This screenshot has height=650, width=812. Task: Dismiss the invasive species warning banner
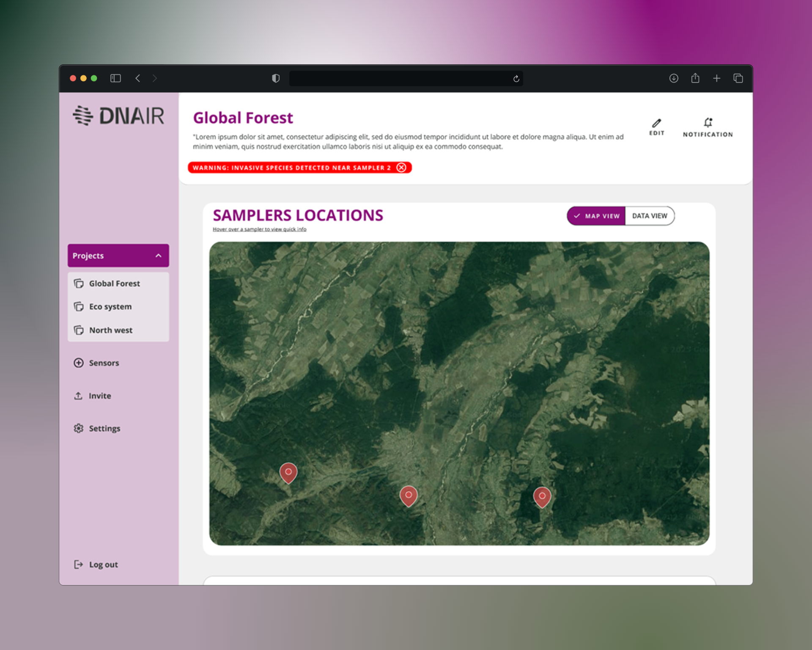(401, 168)
